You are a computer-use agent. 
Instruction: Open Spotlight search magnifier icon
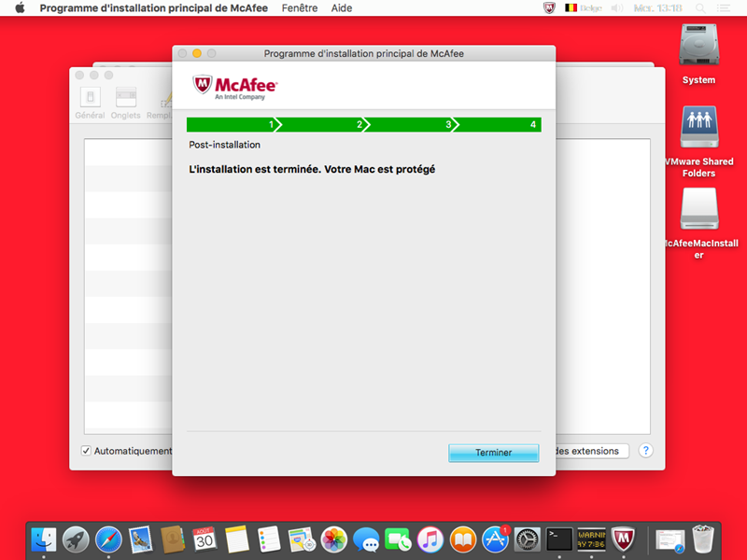[700, 8]
